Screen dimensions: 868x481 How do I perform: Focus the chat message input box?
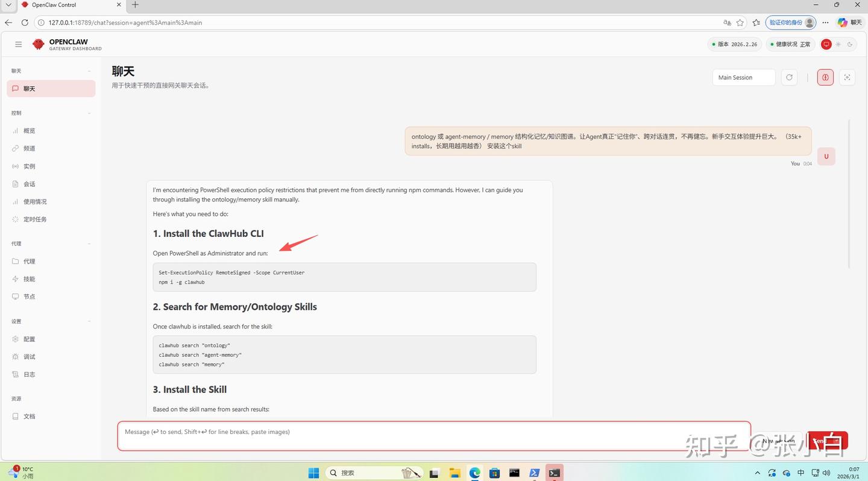(434, 436)
